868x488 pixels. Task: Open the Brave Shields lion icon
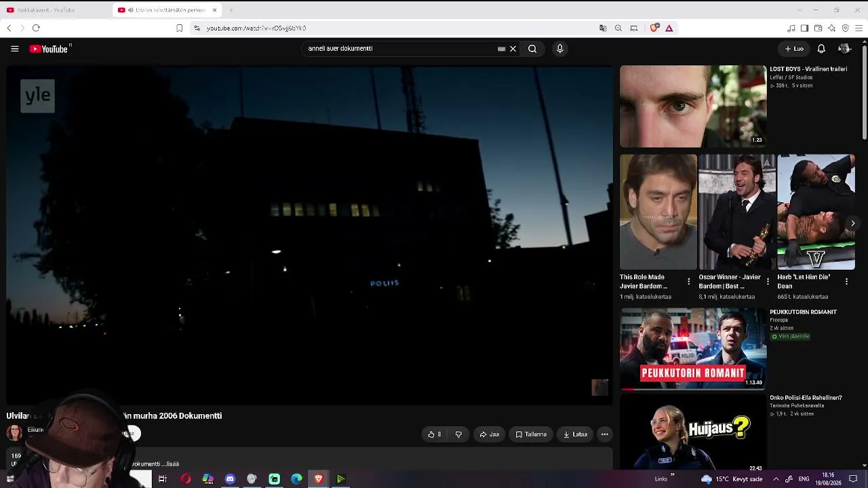pos(654,28)
